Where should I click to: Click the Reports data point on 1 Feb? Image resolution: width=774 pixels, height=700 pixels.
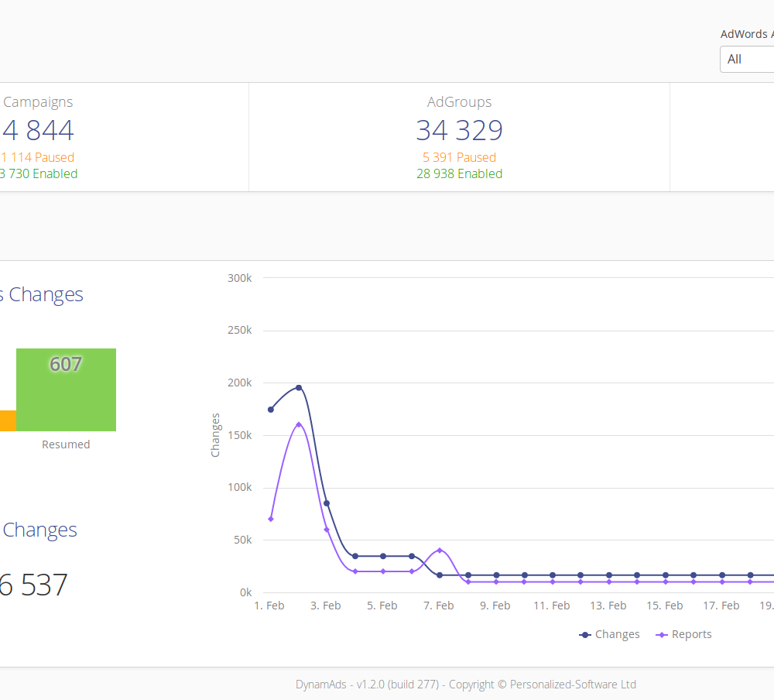[270, 519]
